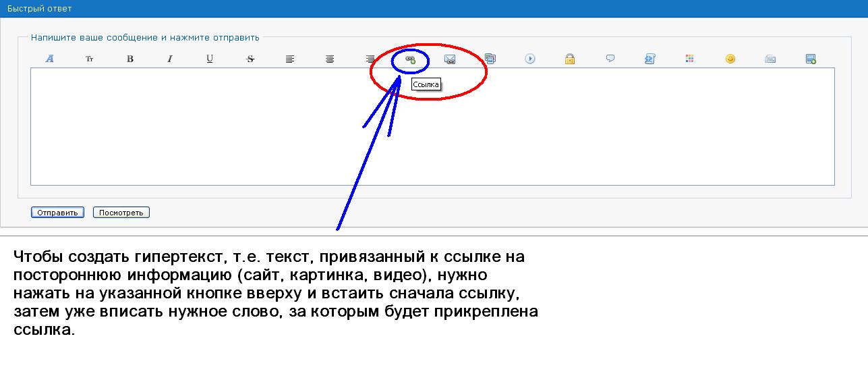Insert hidden text with the padlock icon
This screenshot has width=868, height=378.
point(570,59)
